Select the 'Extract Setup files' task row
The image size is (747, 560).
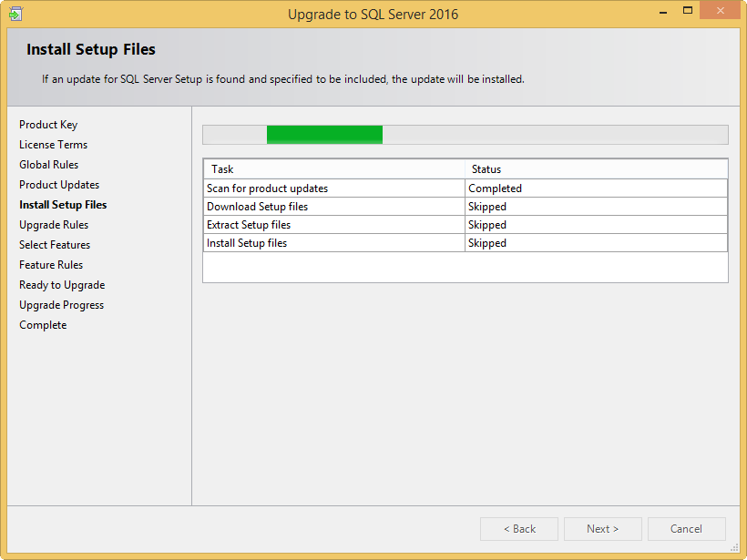coord(466,225)
